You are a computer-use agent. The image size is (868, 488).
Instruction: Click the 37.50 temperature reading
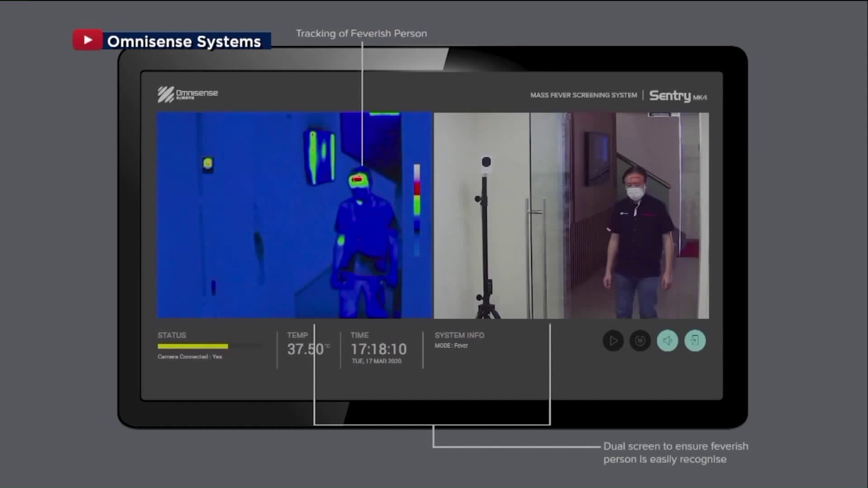point(306,349)
